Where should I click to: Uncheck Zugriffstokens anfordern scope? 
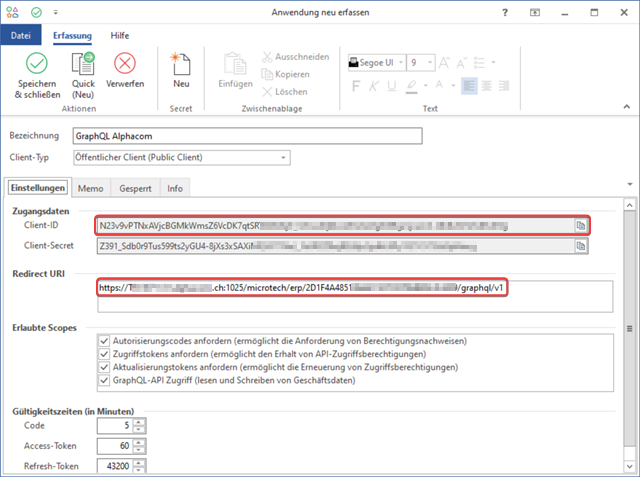tap(104, 354)
